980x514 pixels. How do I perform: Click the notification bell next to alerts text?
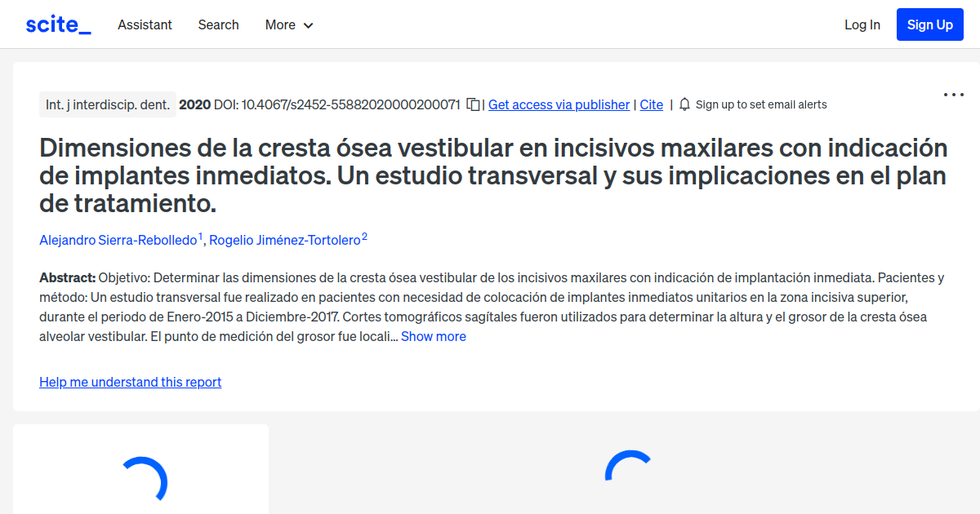[x=684, y=104]
